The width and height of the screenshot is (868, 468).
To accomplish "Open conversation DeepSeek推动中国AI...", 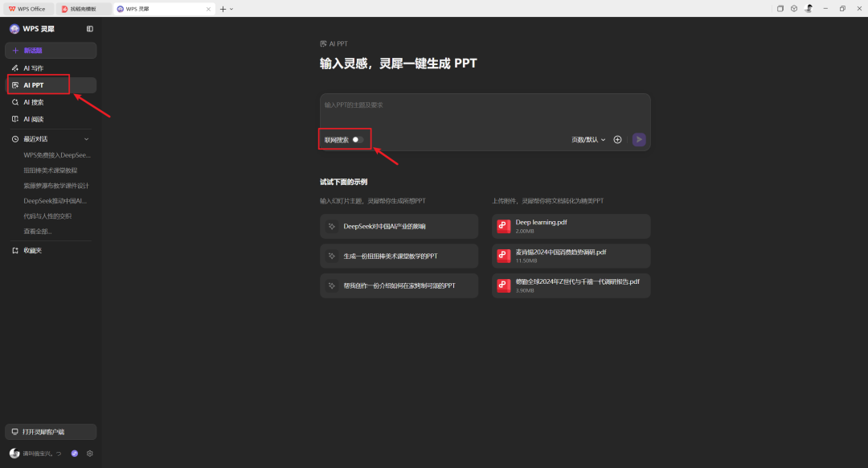I will coord(55,201).
